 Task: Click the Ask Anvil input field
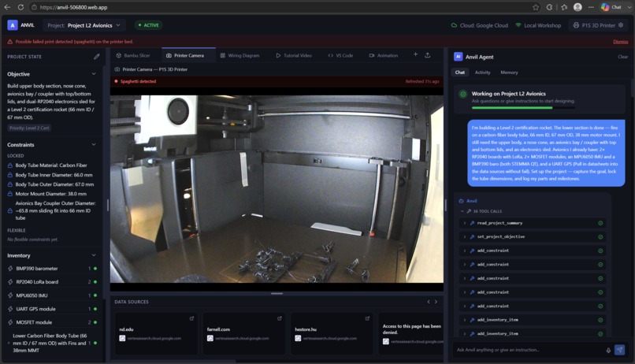coord(529,350)
